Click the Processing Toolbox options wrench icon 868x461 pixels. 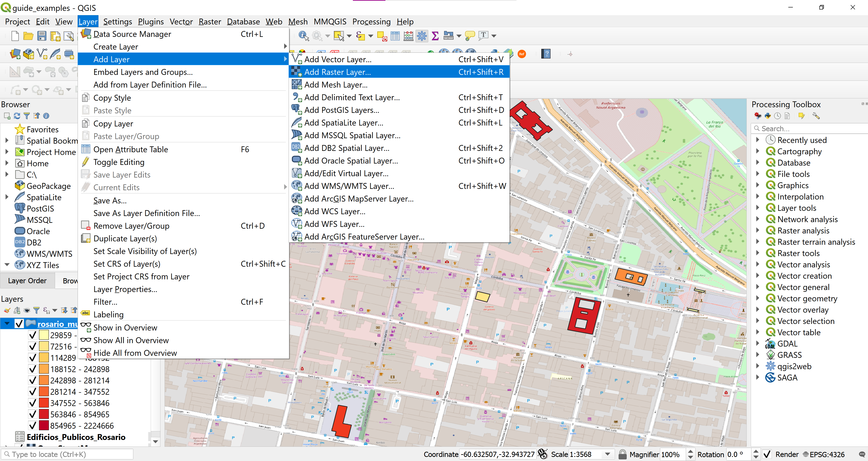[816, 116]
